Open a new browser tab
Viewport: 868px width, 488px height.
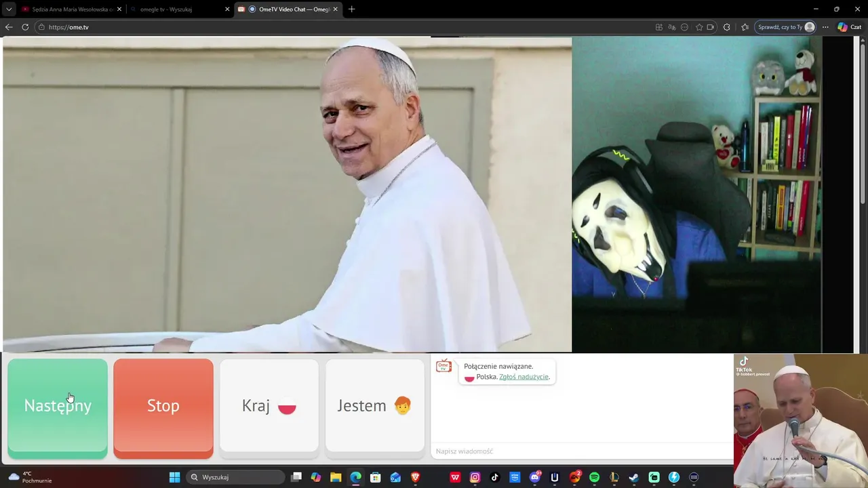point(351,9)
